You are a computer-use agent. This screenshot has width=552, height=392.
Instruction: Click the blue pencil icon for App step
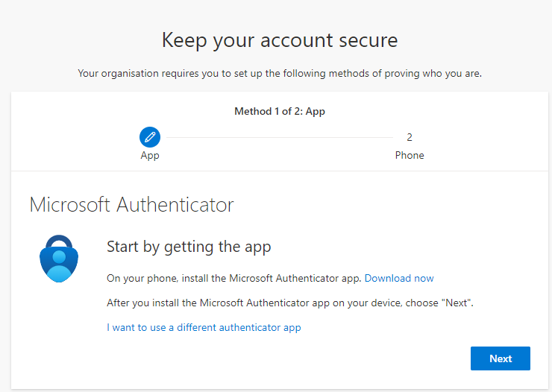(x=150, y=137)
